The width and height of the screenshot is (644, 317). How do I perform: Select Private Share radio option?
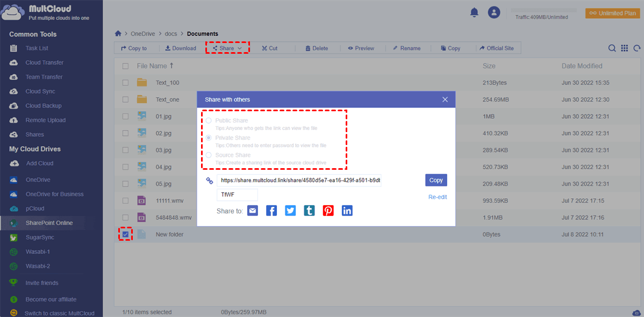point(209,138)
